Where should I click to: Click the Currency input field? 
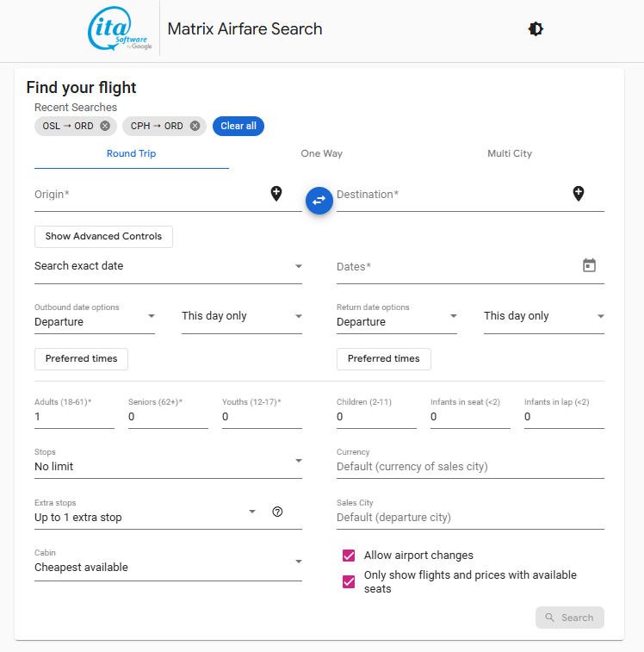click(470, 463)
